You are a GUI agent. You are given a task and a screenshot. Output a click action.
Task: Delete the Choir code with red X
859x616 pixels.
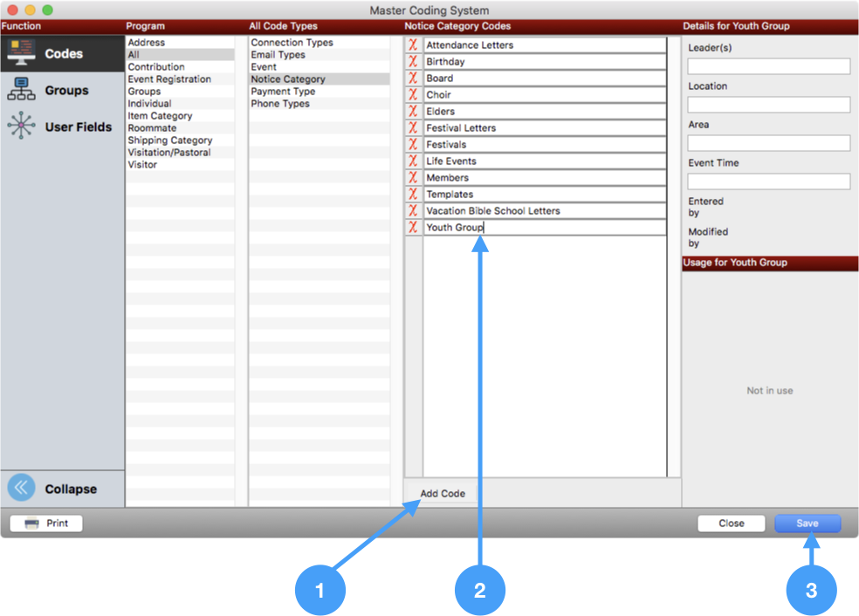point(413,94)
